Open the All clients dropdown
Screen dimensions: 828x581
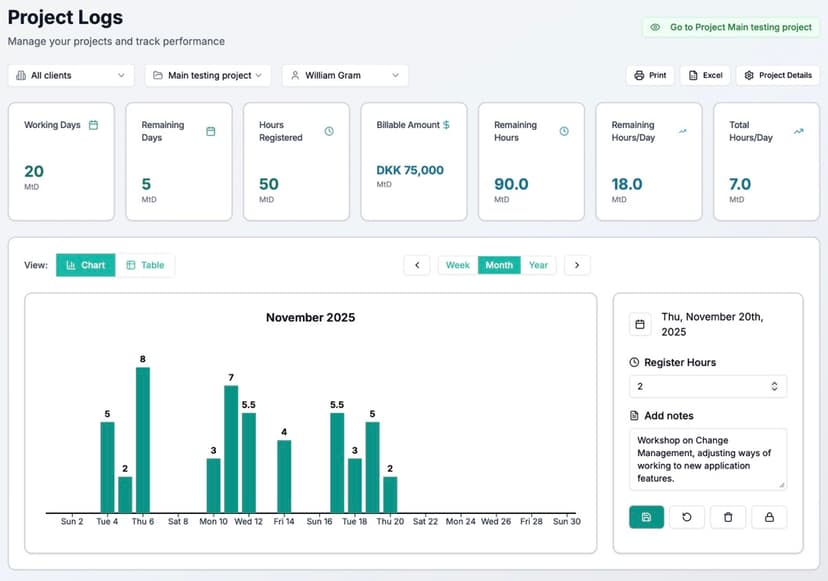click(70, 75)
